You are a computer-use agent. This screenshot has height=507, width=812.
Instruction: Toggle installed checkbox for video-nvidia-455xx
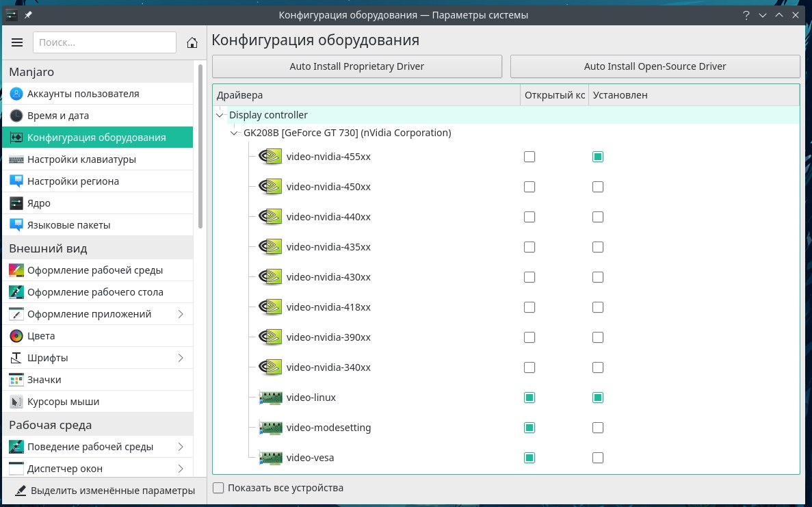tap(598, 157)
